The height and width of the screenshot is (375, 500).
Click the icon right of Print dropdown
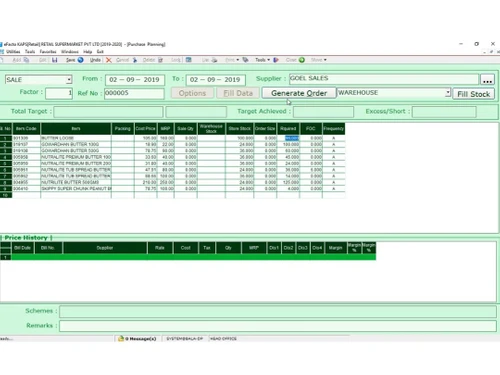coord(245,60)
